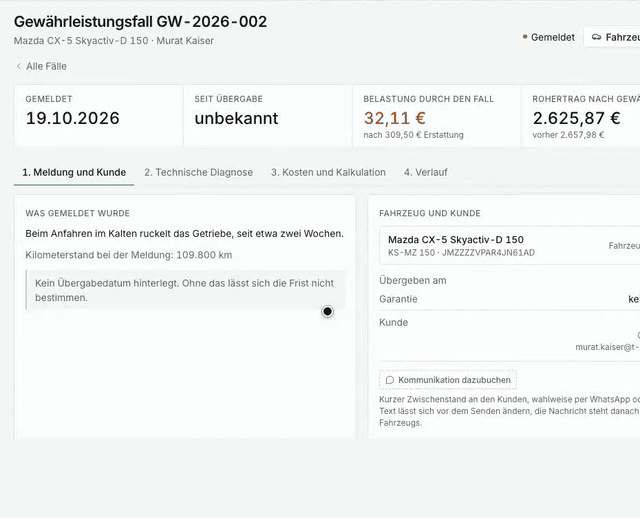Click the speech bubble icon for Kommunikation

point(390,380)
